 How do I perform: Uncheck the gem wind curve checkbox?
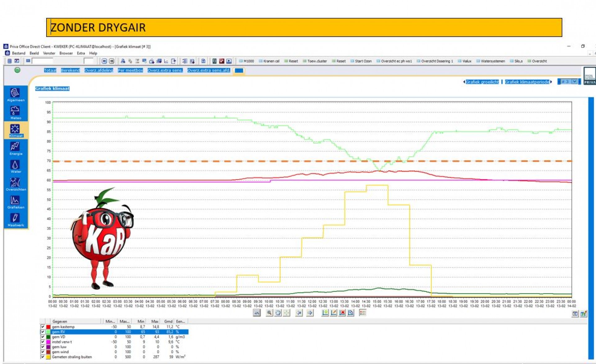click(x=43, y=352)
